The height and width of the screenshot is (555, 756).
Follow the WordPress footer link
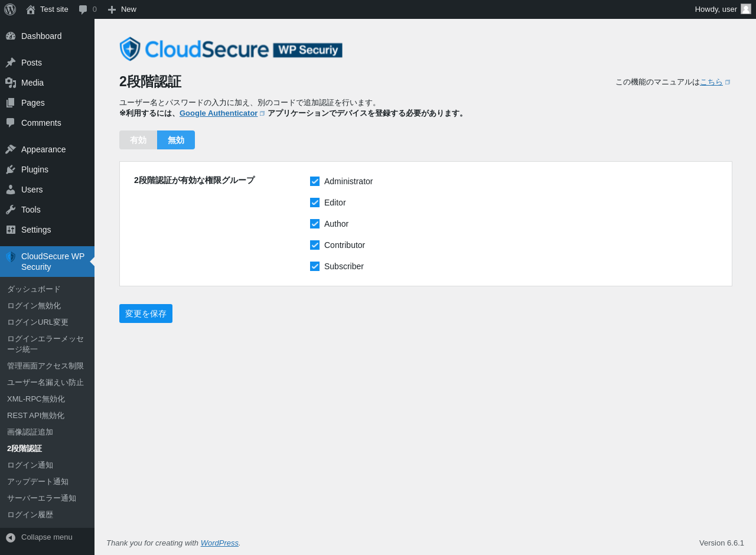click(x=220, y=543)
